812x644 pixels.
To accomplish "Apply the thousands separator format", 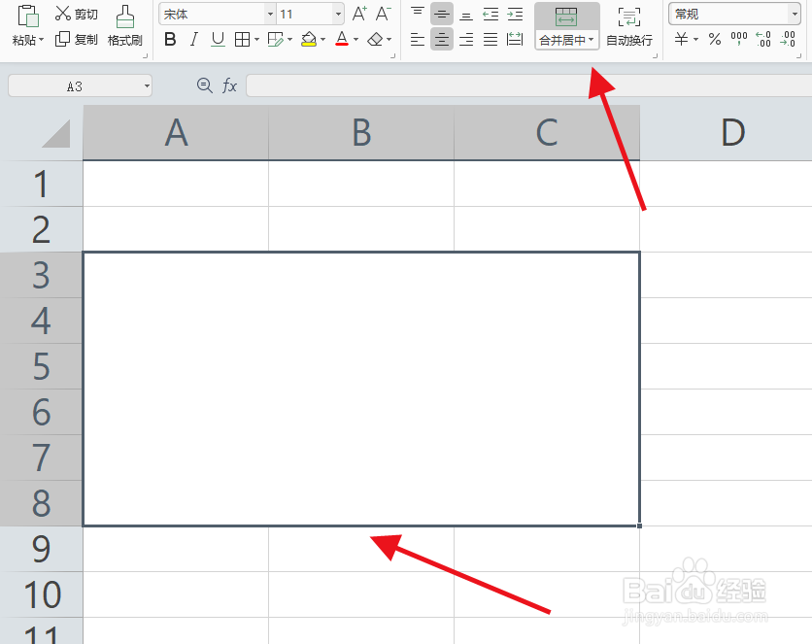I will [739, 40].
